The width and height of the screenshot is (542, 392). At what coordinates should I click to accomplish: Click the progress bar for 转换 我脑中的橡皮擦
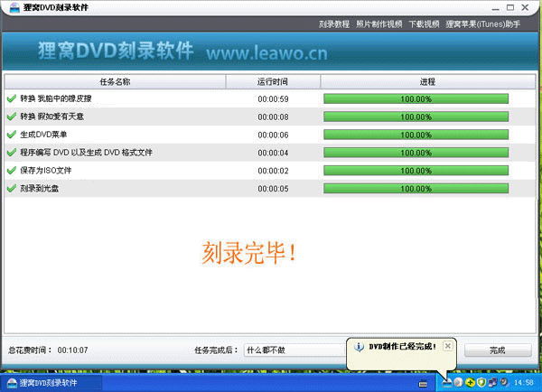coord(416,98)
